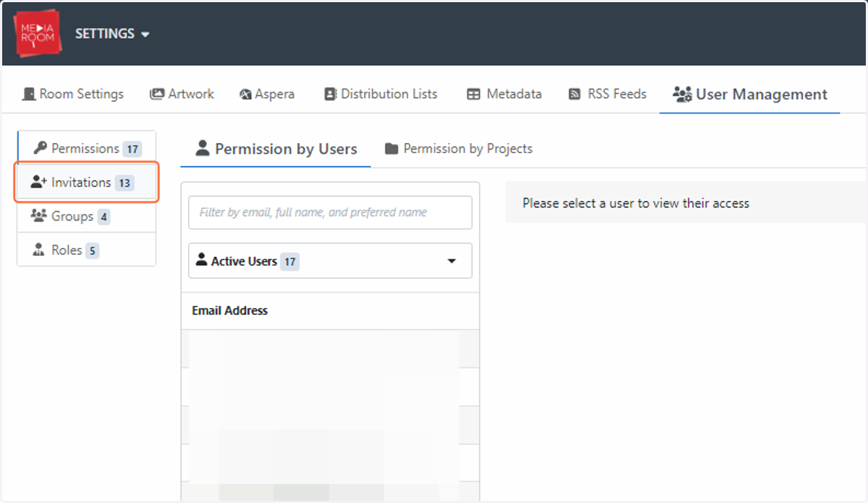The height and width of the screenshot is (503, 868).
Task: Click the Aspera logo icon
Action: (245, 95)
